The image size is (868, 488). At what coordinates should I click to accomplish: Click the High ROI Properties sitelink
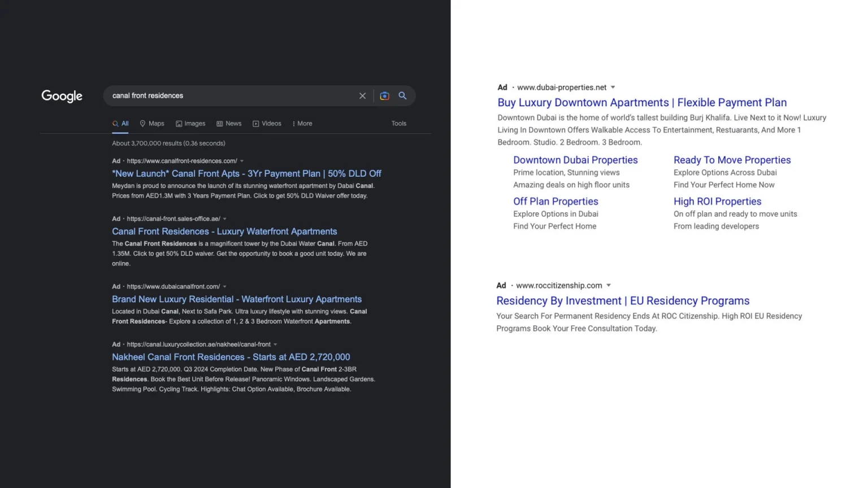click(717, 202)
